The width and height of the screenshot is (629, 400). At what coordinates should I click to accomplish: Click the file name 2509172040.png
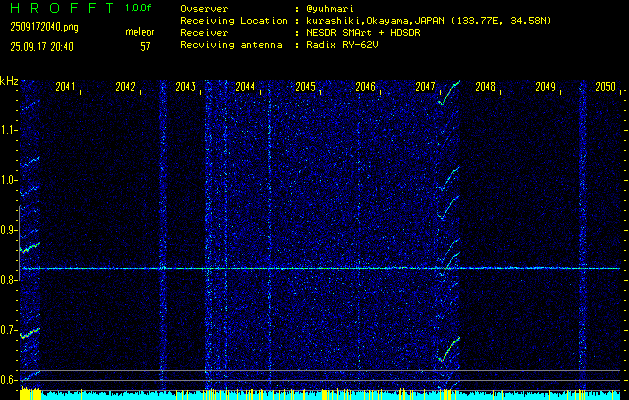coord(45,27)
